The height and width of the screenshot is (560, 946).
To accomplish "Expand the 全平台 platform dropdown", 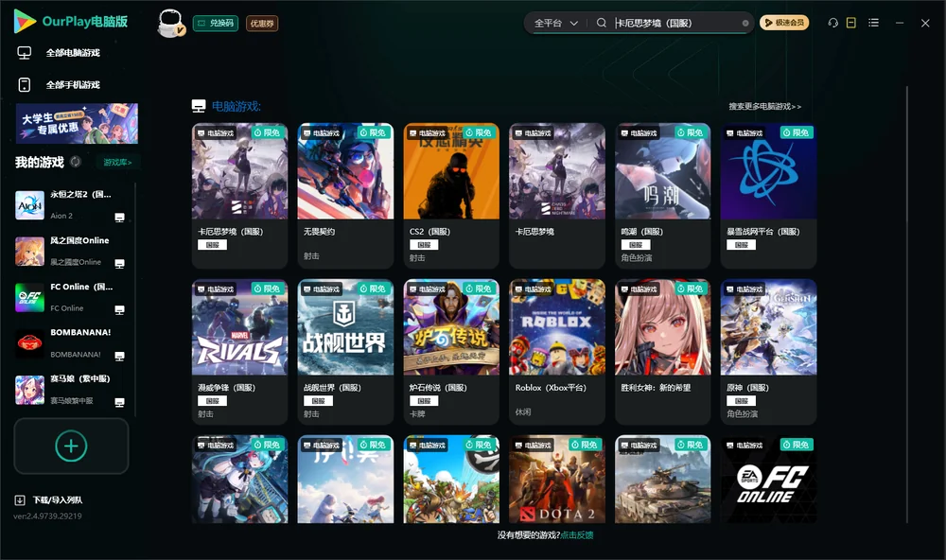I will (x=555, y=23).
